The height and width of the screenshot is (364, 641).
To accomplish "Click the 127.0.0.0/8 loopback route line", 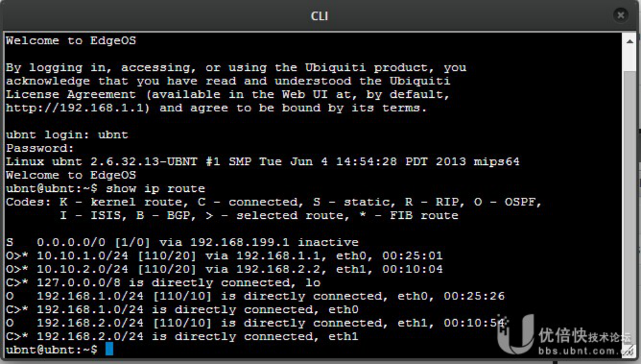I will pyautogui.click(x=163, y=283).
